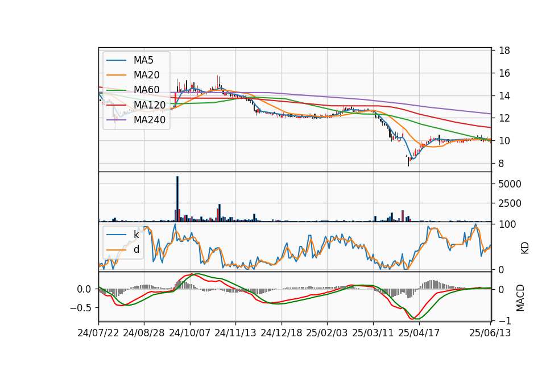Click the purple MA240 legend line sample

[x=116, y=120]
